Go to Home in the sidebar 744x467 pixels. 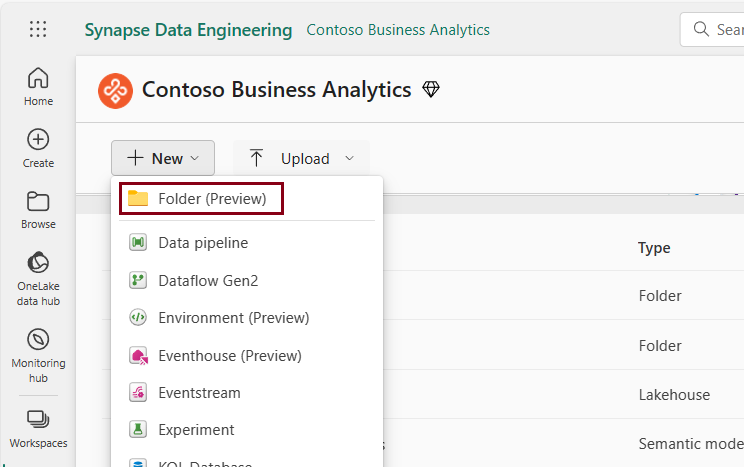pos(38,86)
